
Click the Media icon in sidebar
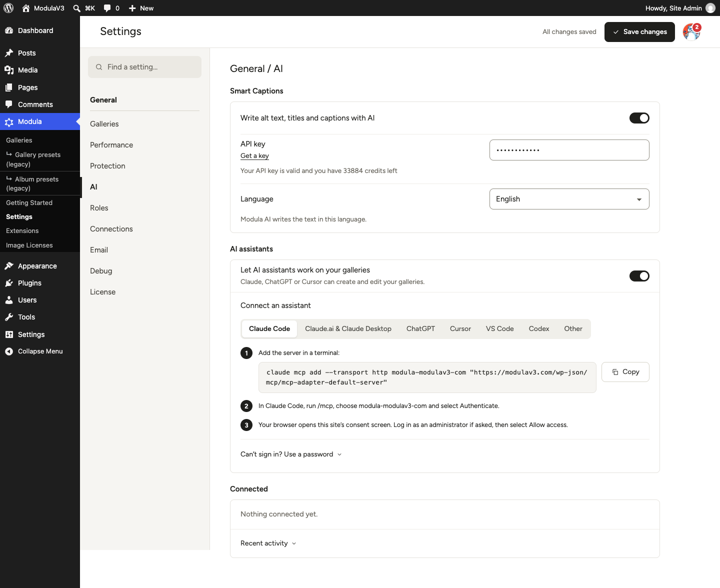click(9, 70)
